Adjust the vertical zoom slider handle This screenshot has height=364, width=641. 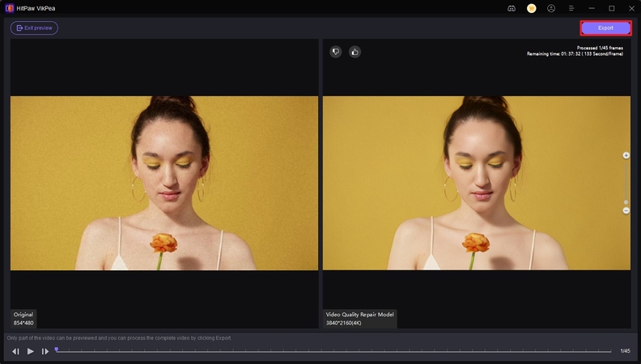click(x=626, y=202)
